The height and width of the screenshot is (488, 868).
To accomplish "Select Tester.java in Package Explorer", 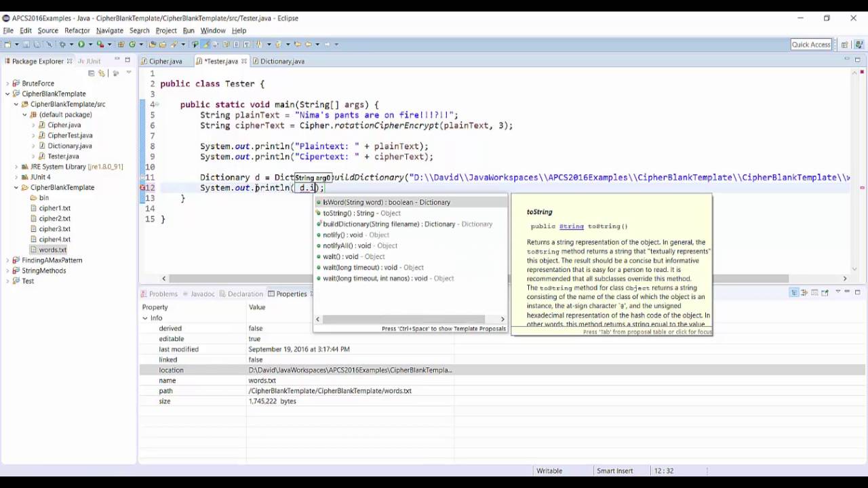I will coord(63,157).
